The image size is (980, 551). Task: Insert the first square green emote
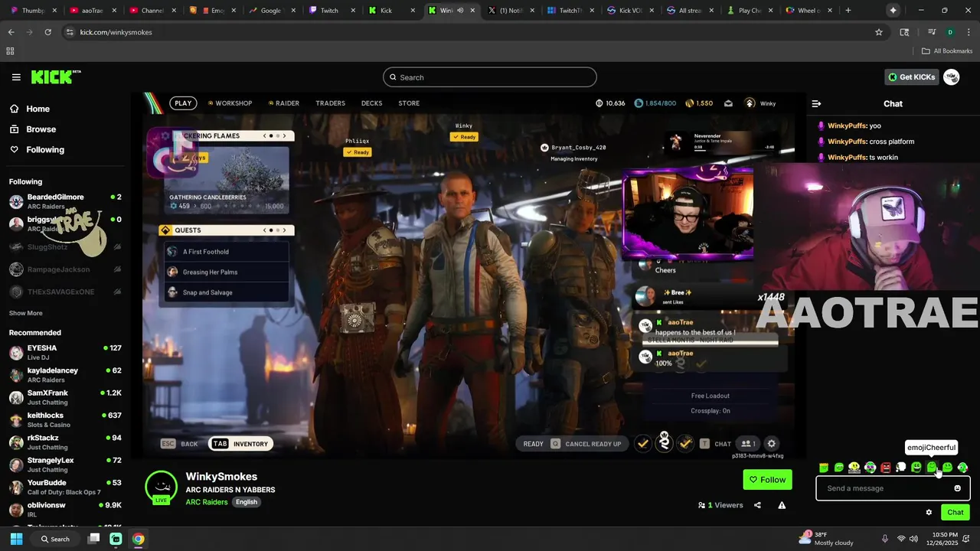click(x=824, y=468)
